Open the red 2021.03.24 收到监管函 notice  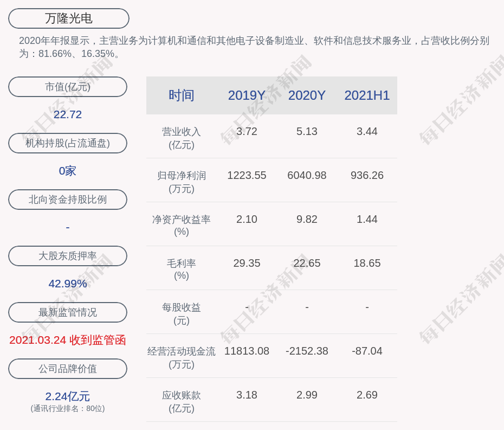point(68,340)
